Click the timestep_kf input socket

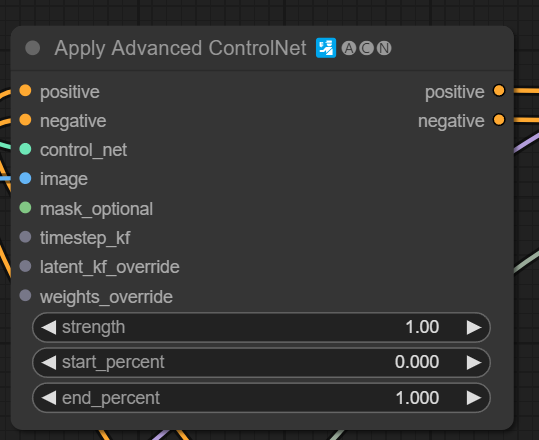[x=25, y=237]
